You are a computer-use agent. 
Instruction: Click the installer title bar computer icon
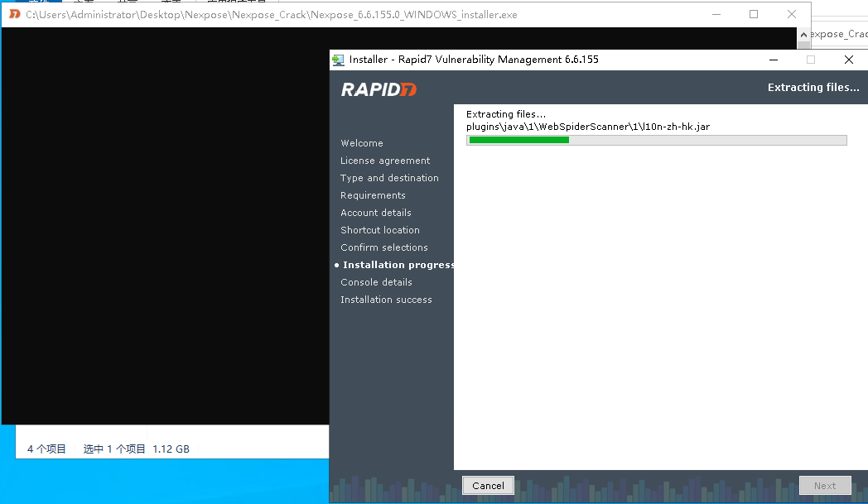[x=338, y=60]
